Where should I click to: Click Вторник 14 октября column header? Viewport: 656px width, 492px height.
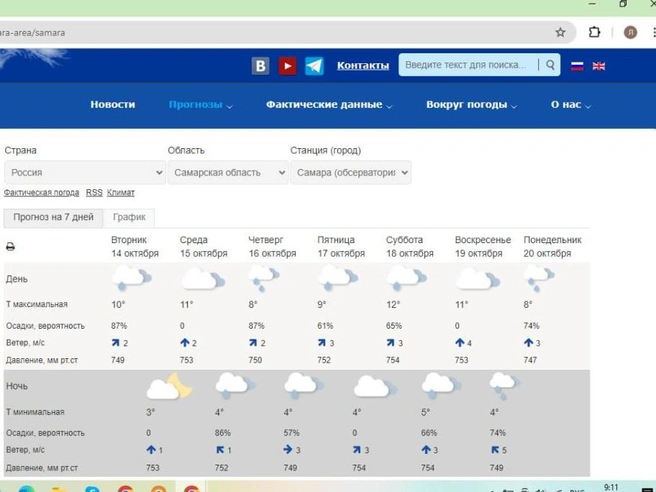pyautogui.click(x=135, y=247)
